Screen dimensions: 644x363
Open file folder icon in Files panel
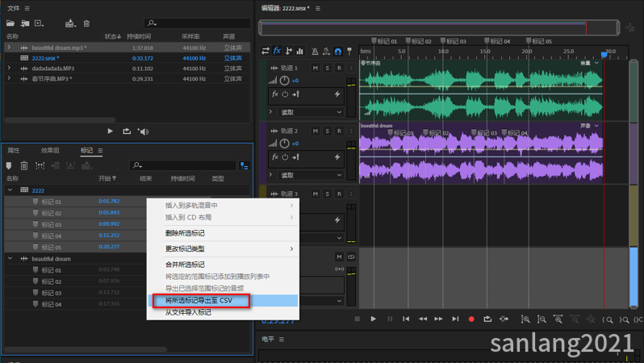pos(10,23)
